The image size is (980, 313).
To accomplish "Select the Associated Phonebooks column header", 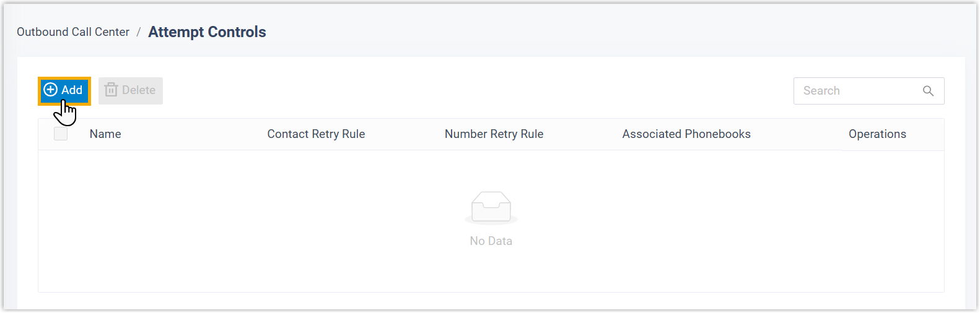I will click(x=686, y=134).
